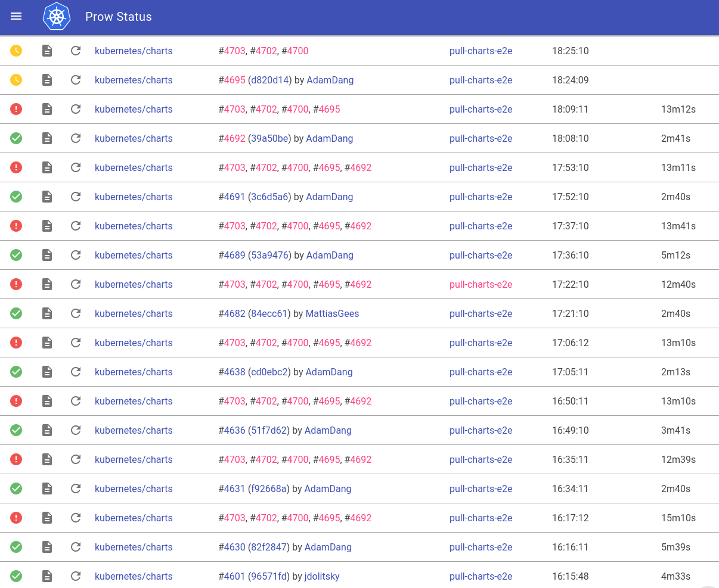Open PR #4638 link
Screen dimensions: 719x588
[x=235, y=372]
